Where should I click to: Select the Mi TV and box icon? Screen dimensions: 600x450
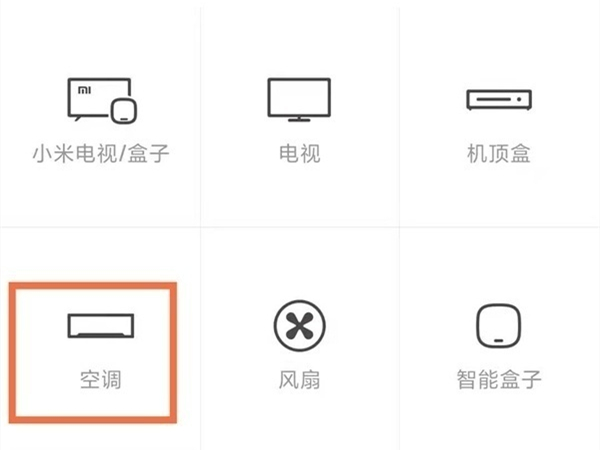tap(102, 101)
